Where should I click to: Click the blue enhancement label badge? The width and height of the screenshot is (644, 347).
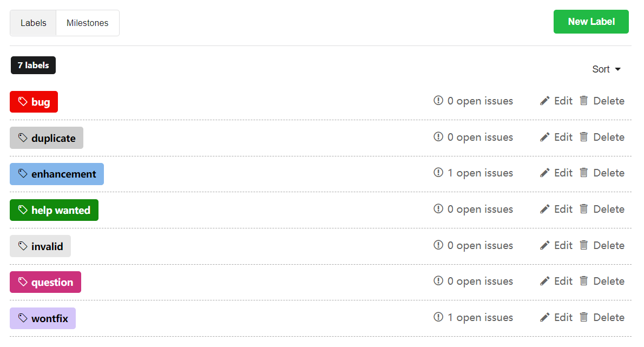pos(57,174)
